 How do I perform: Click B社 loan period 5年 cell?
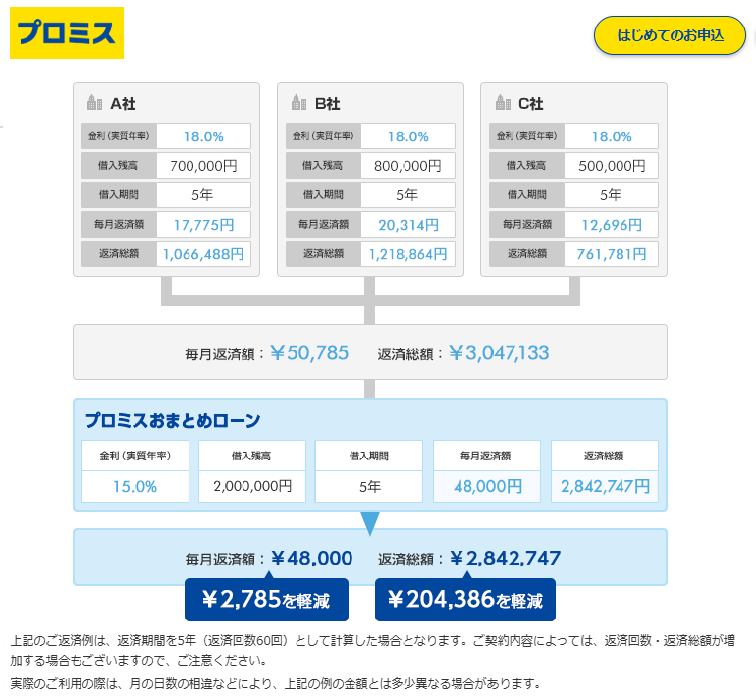407,195
